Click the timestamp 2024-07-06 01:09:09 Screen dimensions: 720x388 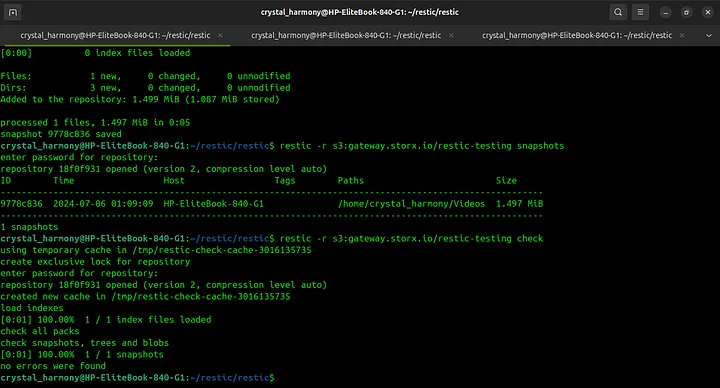pos(103,203)
